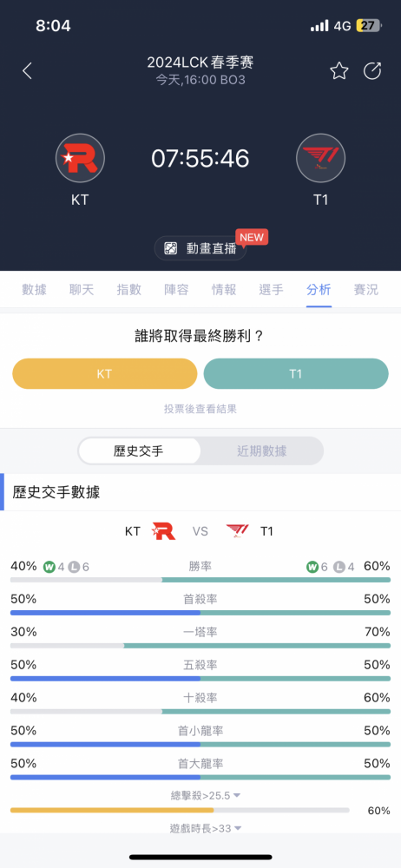Open the KT team logo in header

click(80, 158)
